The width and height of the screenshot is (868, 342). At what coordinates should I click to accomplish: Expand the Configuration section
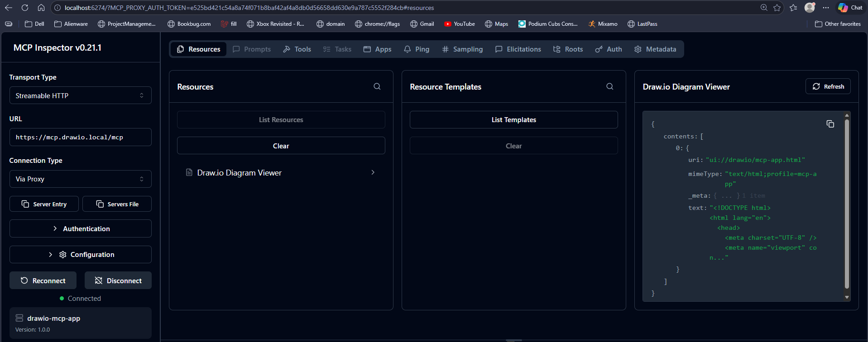[80, 255]
